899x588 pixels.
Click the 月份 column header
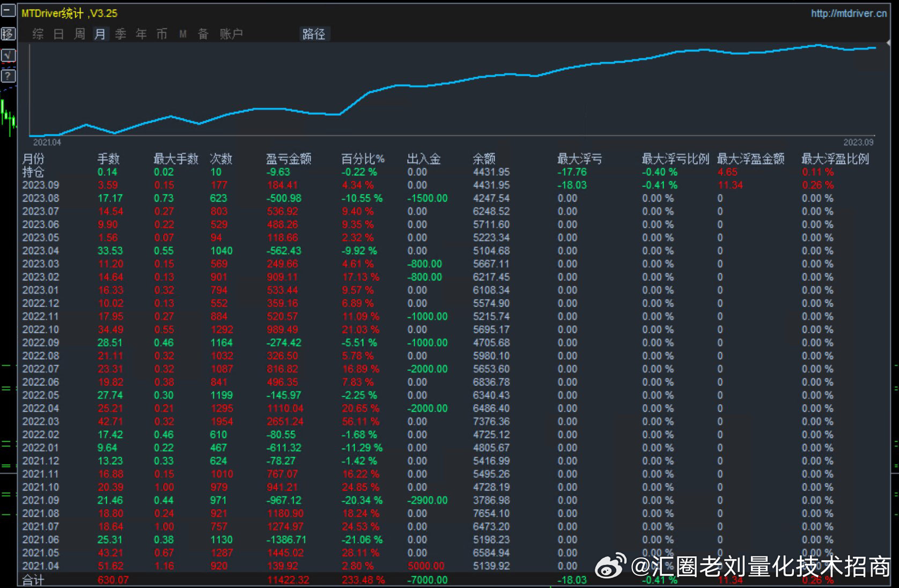click(33, 159)
